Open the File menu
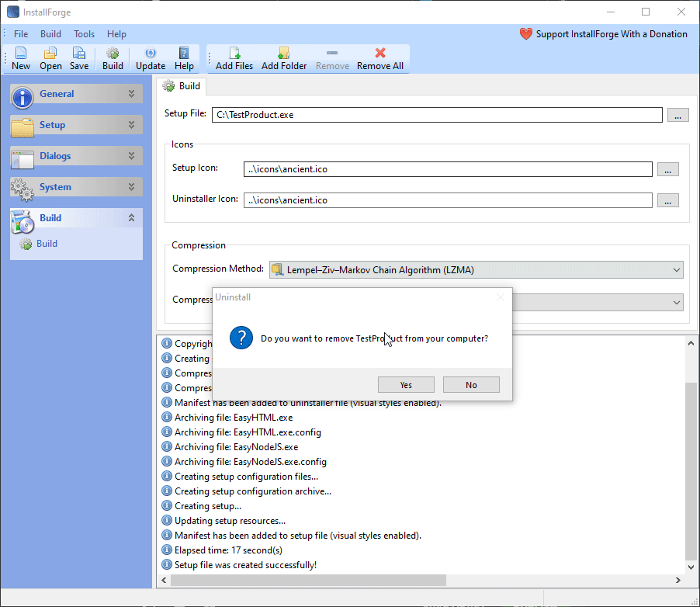This screenshot has width=700, height=607. pos(21,34)
